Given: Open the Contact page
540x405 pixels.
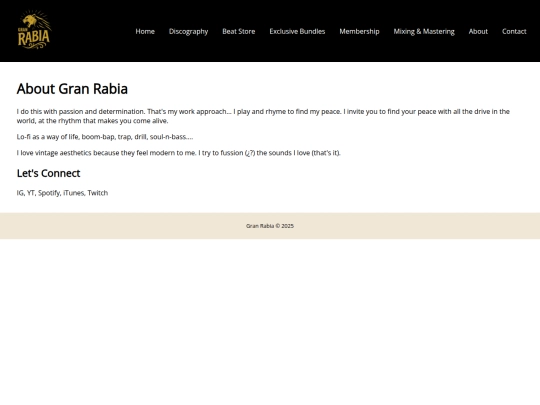Looking at the screenshot, I should click(514, 31).
